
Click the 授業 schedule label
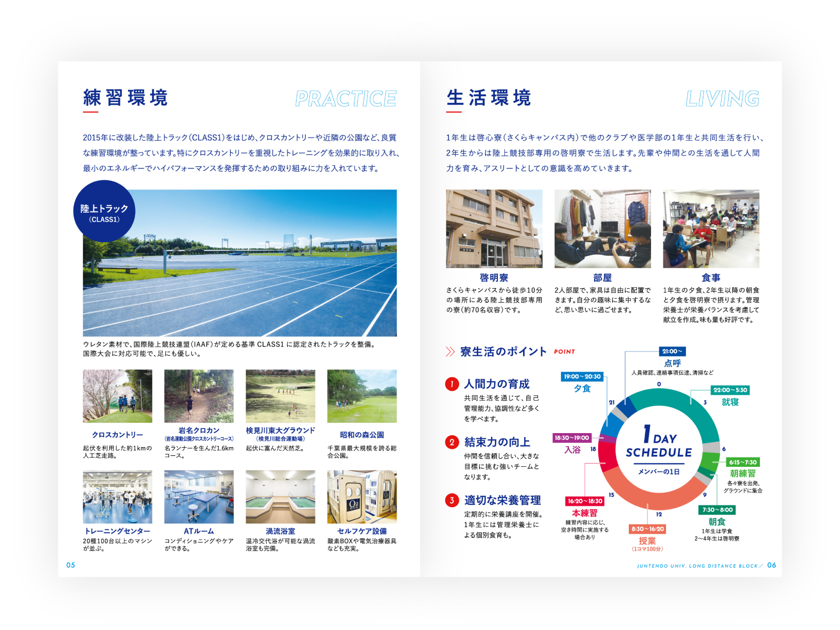648,541
